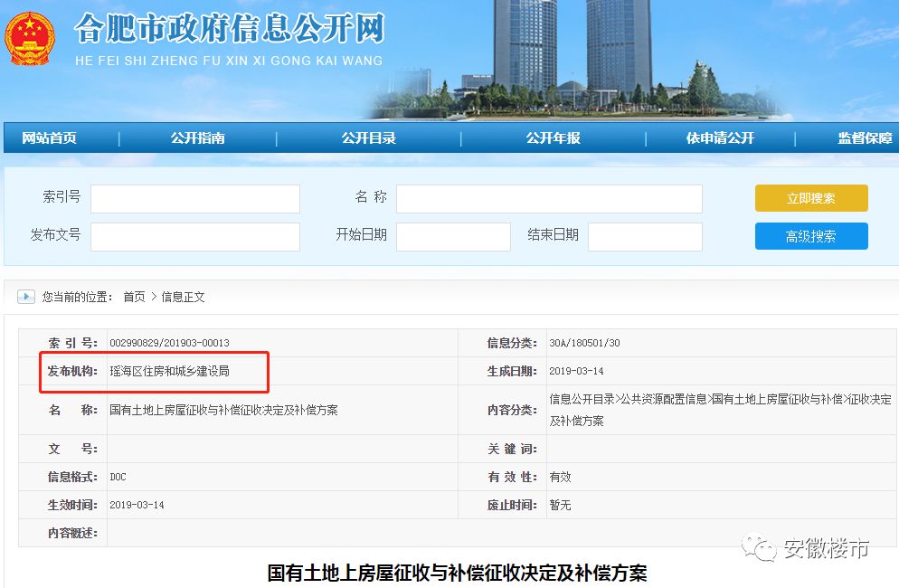Screen dimensions: 899x588
Task: Open the 结束日期 date field
Action: point(645,237)
